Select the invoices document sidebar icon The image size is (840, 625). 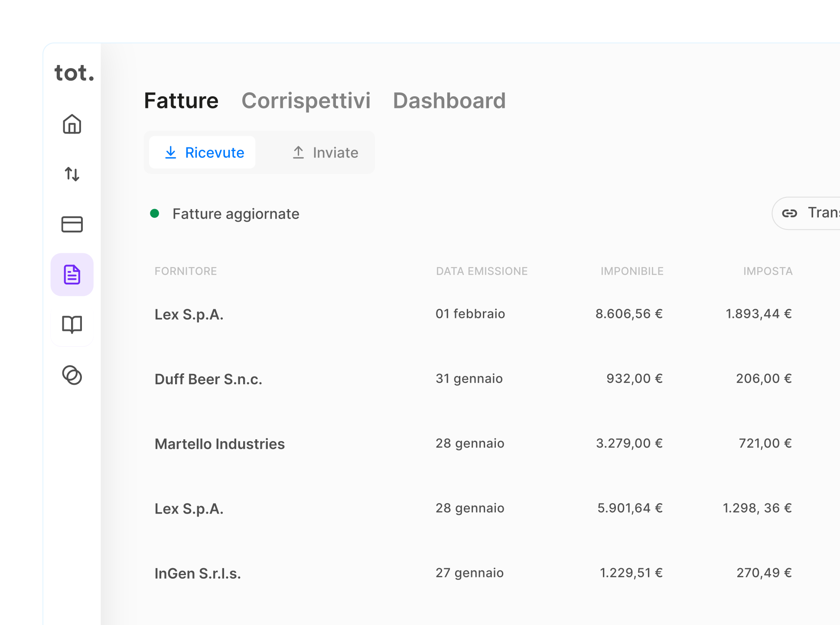tap(72, 275)
